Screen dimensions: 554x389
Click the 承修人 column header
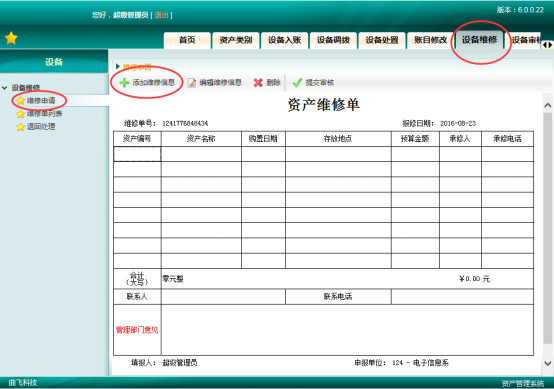(460, 138)
